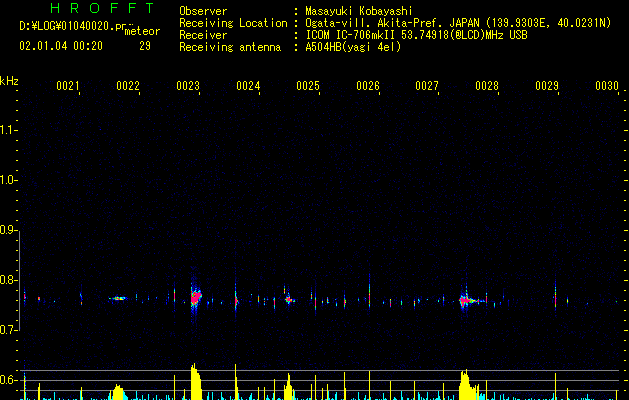629x400 pixels.
Task: Click the 1.0 kHz axis label
Action: (x=8, y=180)
